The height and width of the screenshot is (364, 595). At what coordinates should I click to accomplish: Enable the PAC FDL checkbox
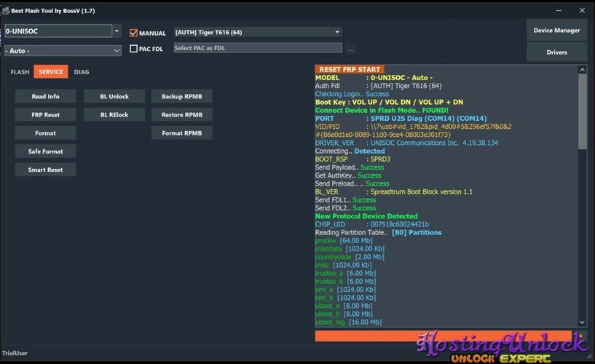coord(133,49)
